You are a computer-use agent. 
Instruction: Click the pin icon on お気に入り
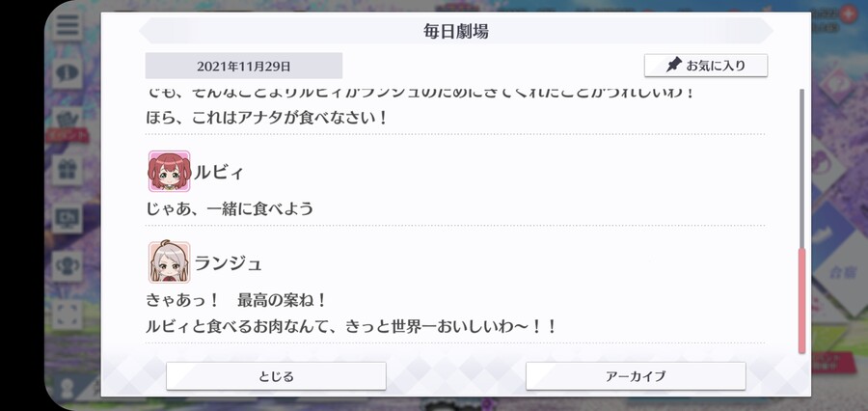point(673,65)
